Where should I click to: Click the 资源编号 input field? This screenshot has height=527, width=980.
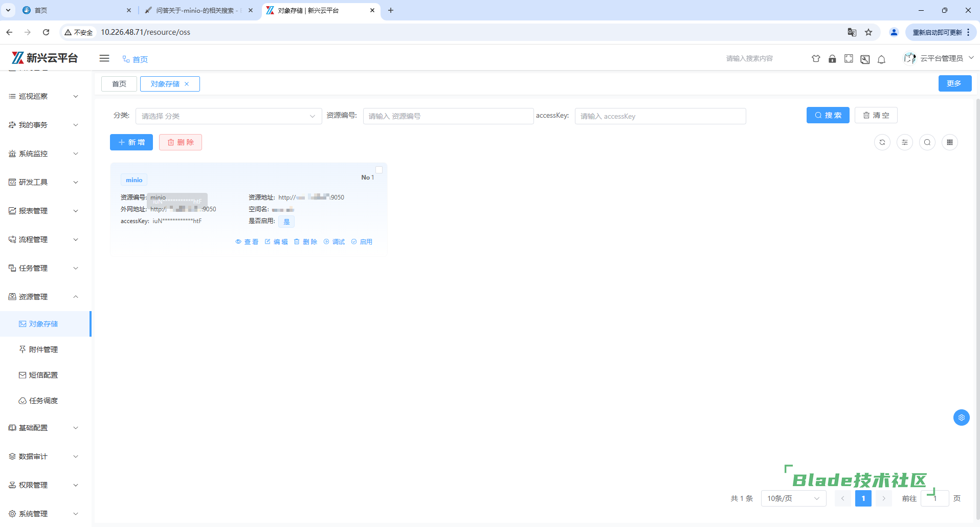[x=448, y=116]
